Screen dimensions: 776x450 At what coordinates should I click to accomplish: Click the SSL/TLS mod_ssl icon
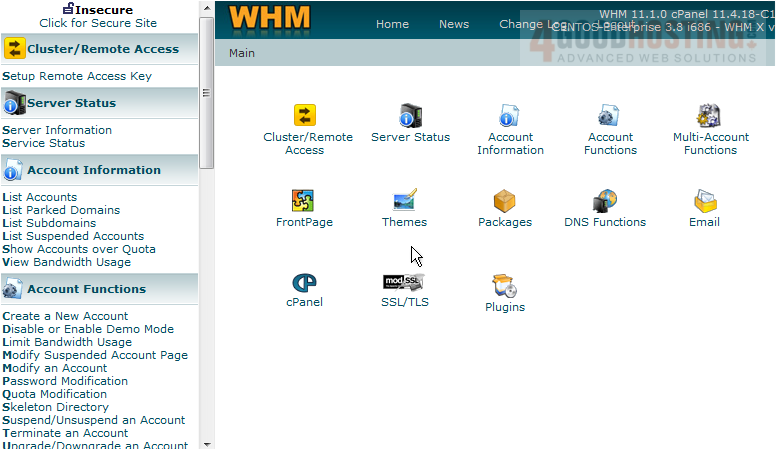click(404, 282)
